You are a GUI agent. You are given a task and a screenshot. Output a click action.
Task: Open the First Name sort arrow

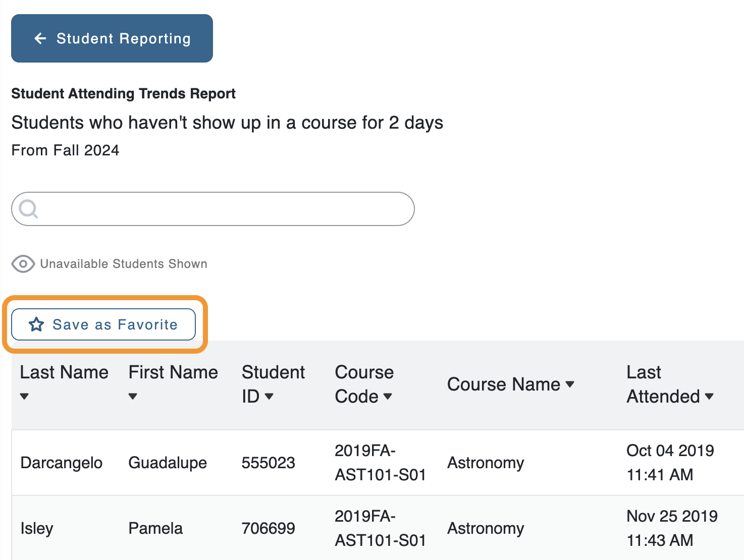click(133, 397)
